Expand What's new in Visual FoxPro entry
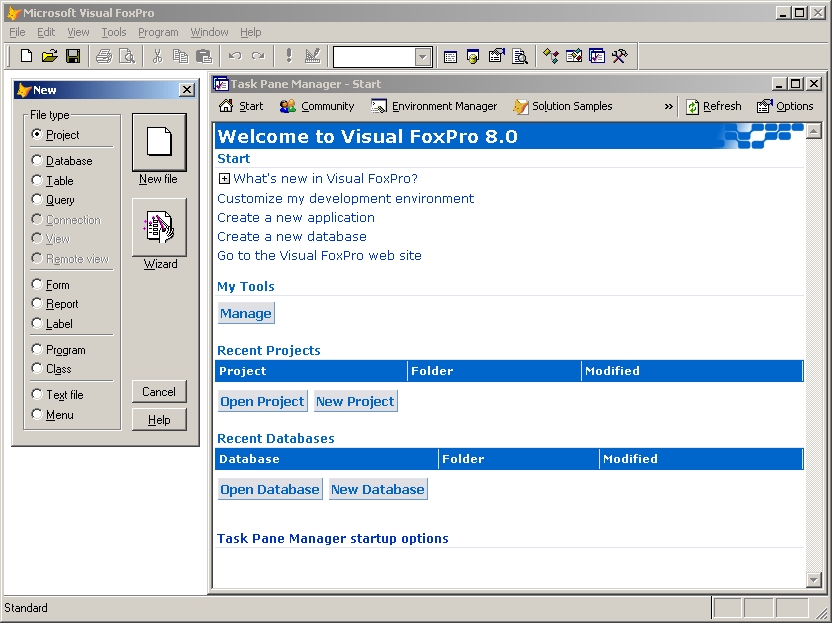This screenshot has height=623, width=832. pyautogui.click(x=222, y=178)
